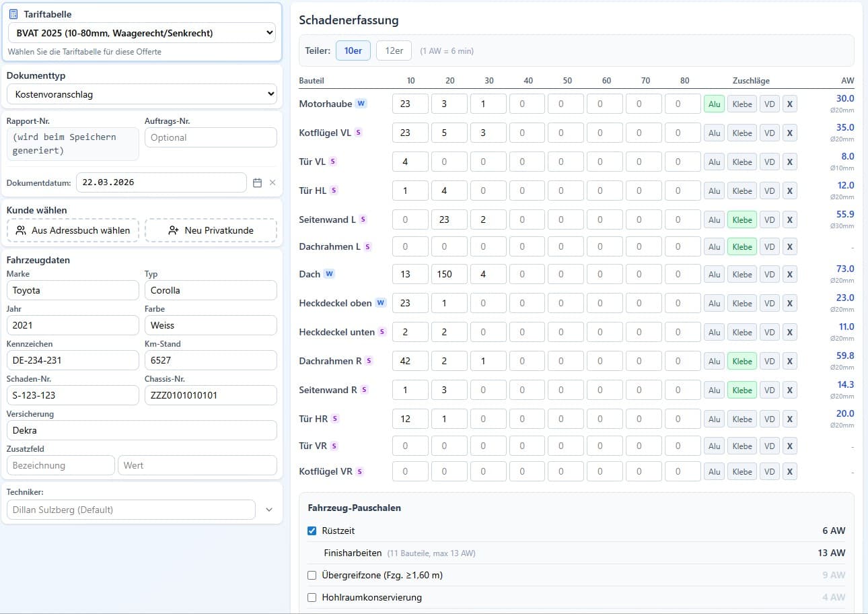Click the Tariftabelle calculator icon

13,14
